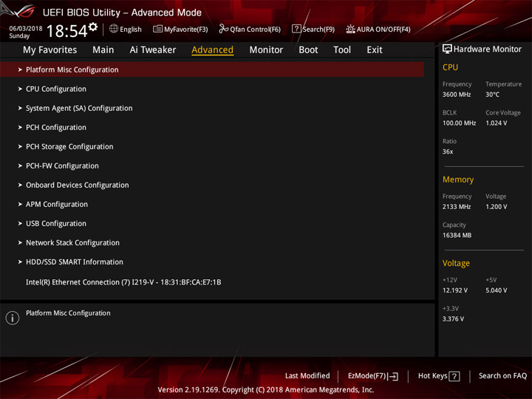Image resolution: width=532 pixels, height=399 pixels.
Task: Click BCLK value 100.00 MHz
Action: click(x=460, y=123)
